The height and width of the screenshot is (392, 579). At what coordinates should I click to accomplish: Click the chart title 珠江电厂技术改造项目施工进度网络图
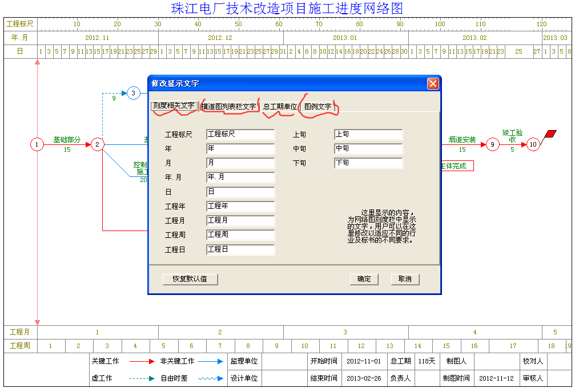(x=287, y=9)
